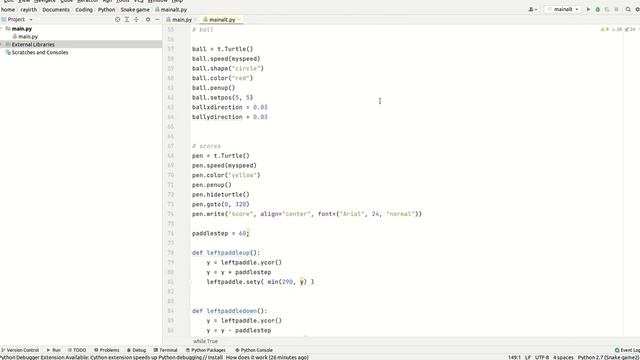
Task: Click line 'ball.shape("circle")'
Action: pyautogui.click(x=228, y=68)
